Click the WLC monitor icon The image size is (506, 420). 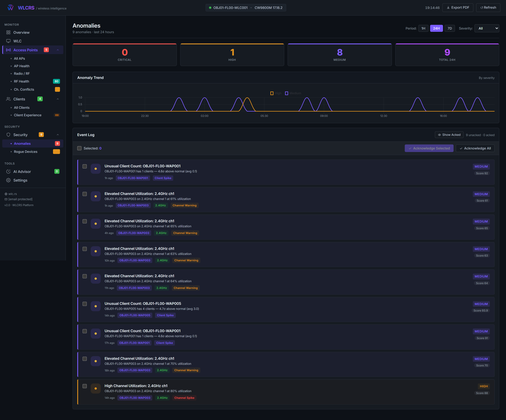click(8, 41)
